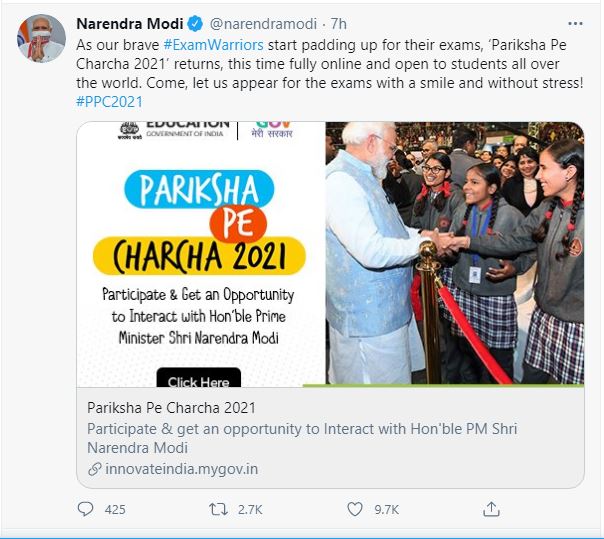Click the black Click Here button
The width and height of the screenshot is (604, 539).
click(x=199, y=378)
